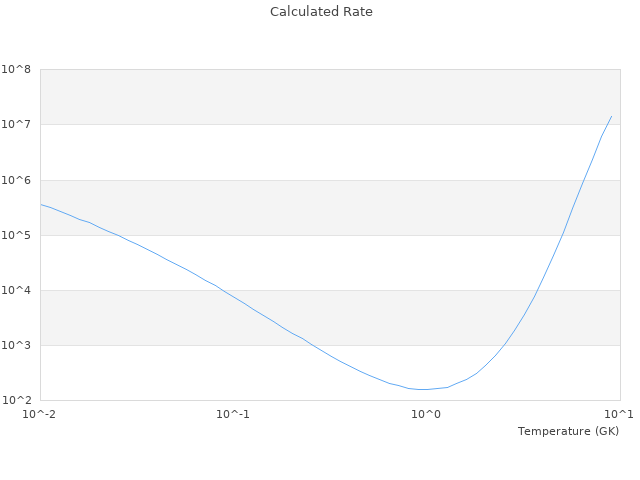Click the 10^8 y-axis tick label
640x480 pixels.
click(16, 70)
